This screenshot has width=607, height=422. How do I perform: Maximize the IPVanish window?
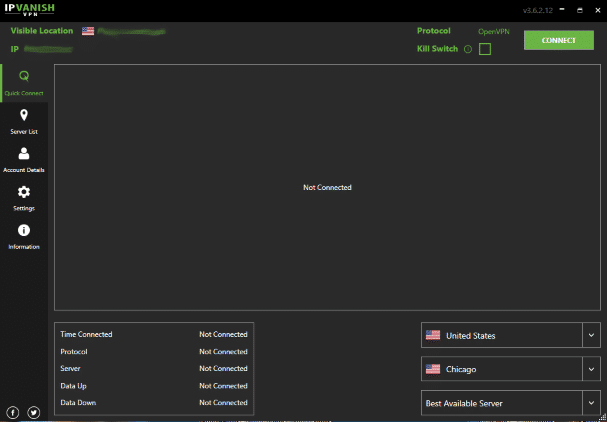pyautogui.click(x=580, y=10)
